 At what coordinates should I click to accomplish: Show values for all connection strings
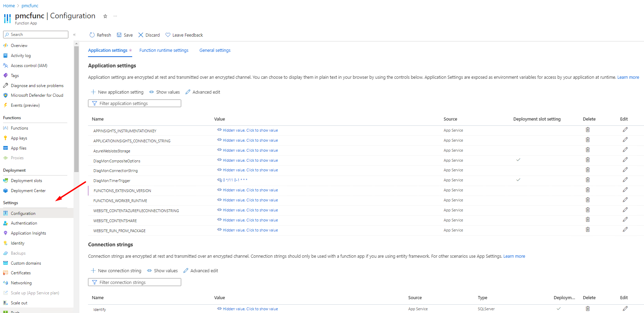tap(162, 271)
